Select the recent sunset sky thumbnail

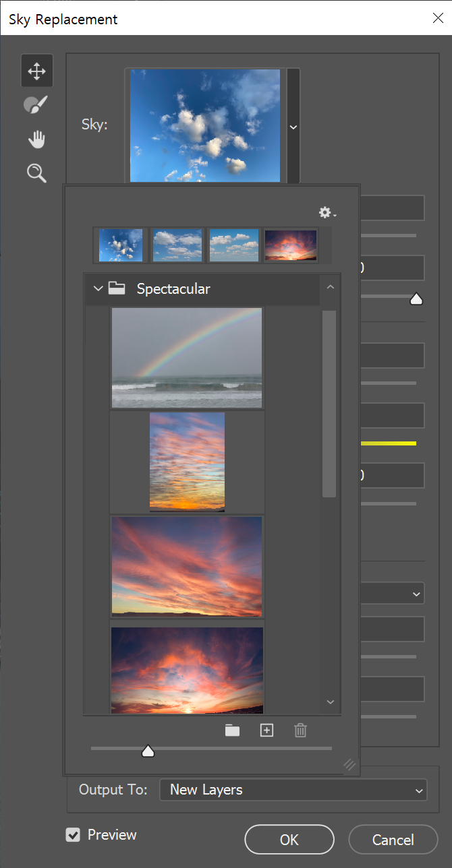pyautogui.click(x=291, y=245)
